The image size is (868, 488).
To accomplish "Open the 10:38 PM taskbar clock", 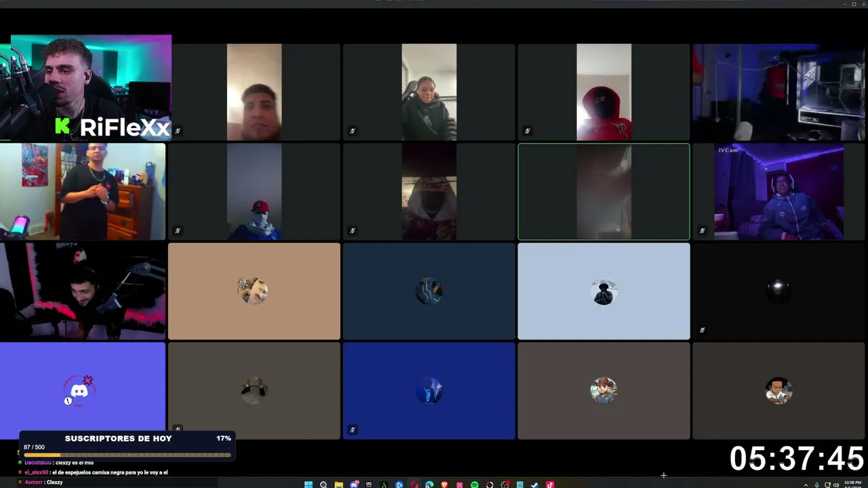I will coord(852,484).
